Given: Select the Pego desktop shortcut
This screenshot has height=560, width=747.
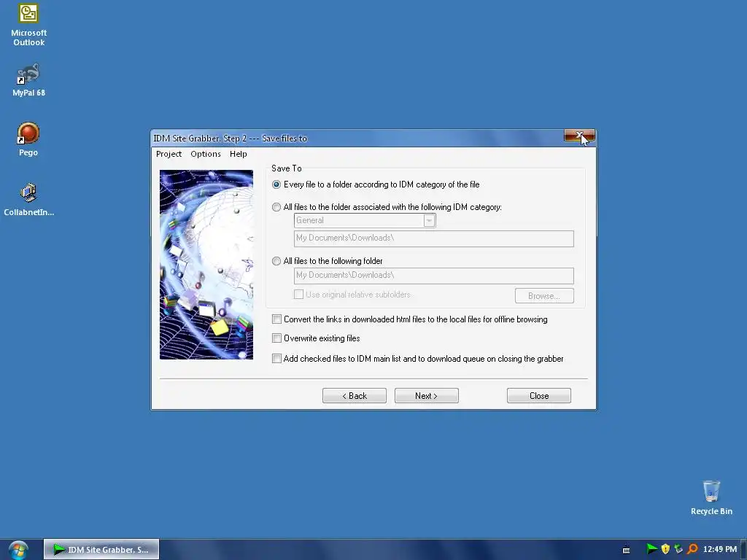Looking at the screenshot, I should 28,139.
